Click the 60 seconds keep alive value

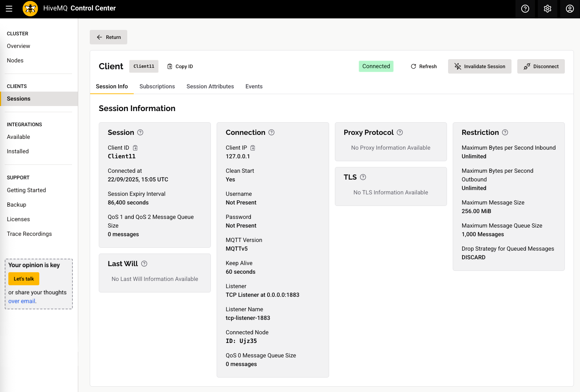pos(241,272)
